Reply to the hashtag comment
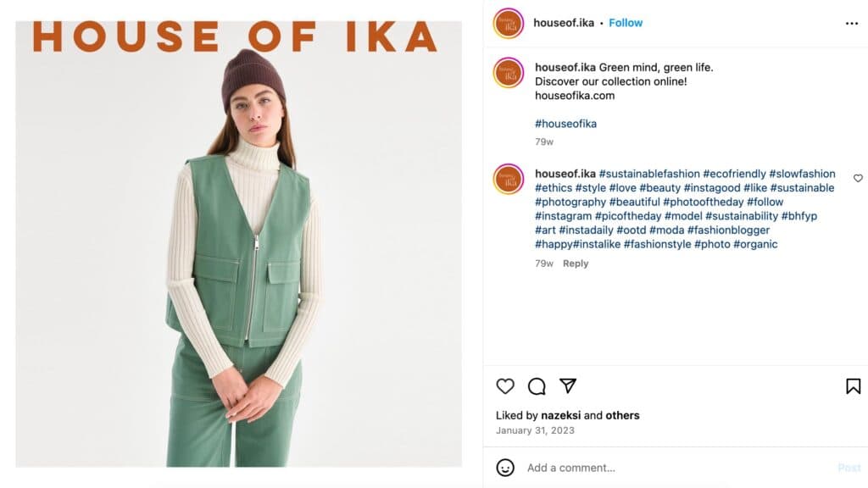The image size is (868, 488). (x=576, y=263)
